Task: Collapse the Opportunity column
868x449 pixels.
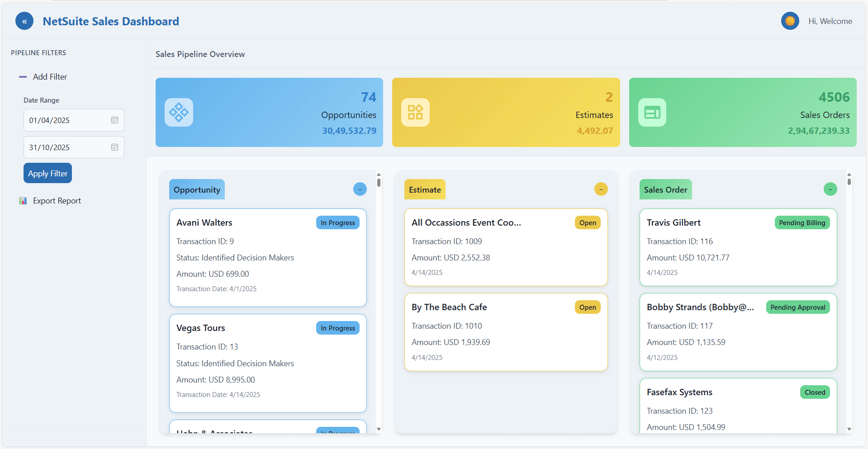Action: click(360, 189)
